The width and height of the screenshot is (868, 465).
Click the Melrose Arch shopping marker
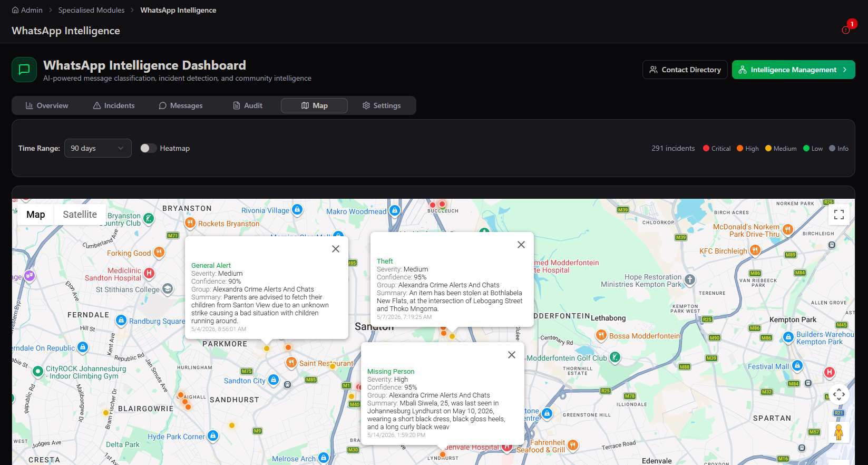[x=323, y=458]
